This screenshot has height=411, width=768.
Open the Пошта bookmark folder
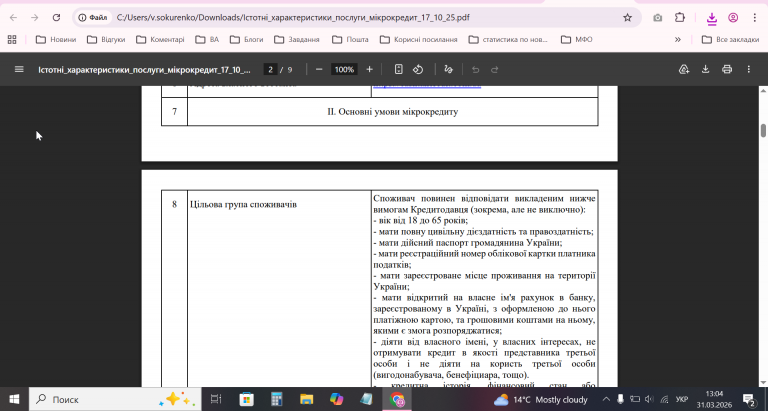[350, 40]
